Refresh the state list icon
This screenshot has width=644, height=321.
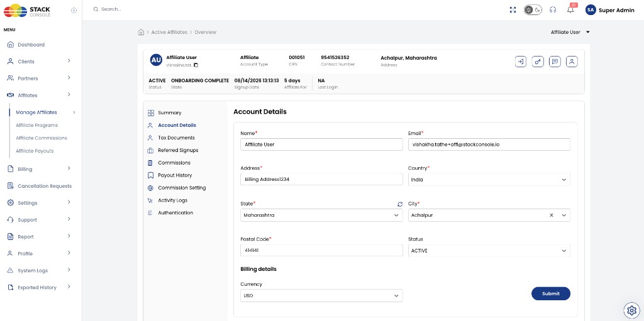399,204
